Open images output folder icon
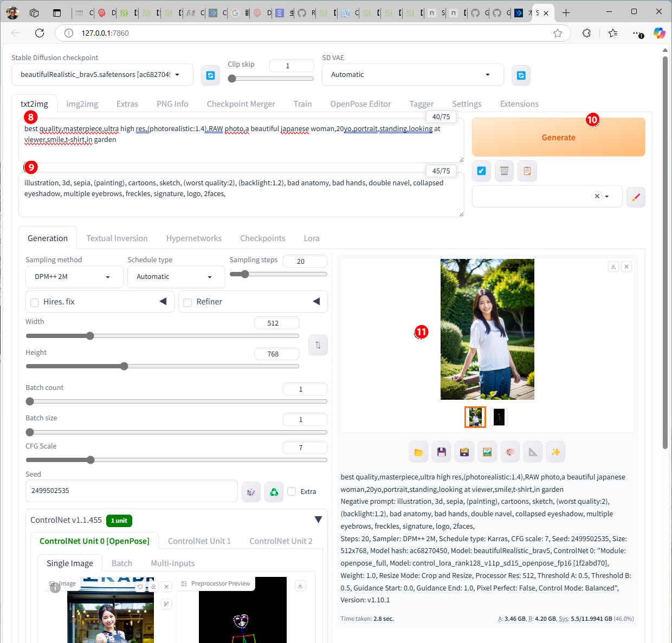 pyautogui.click(x=418, y=452)
